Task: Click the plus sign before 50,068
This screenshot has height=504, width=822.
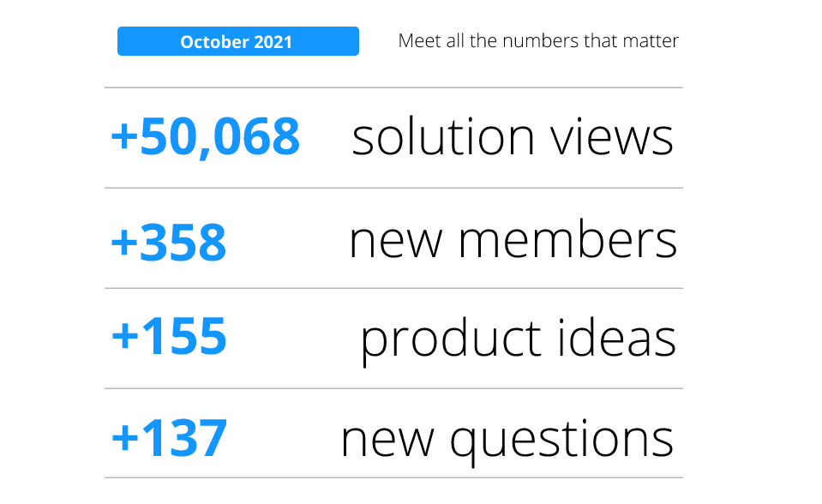Action: pos(124,136)
